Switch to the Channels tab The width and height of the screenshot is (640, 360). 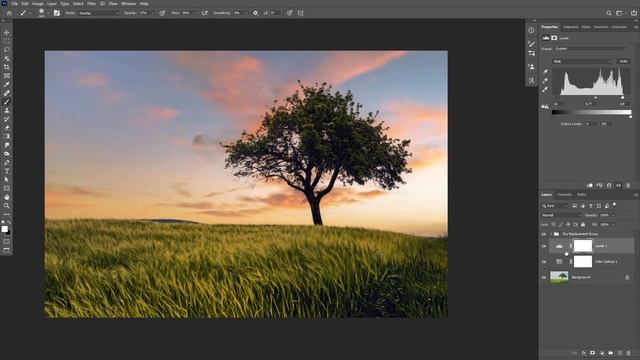(x=564, y=195)
